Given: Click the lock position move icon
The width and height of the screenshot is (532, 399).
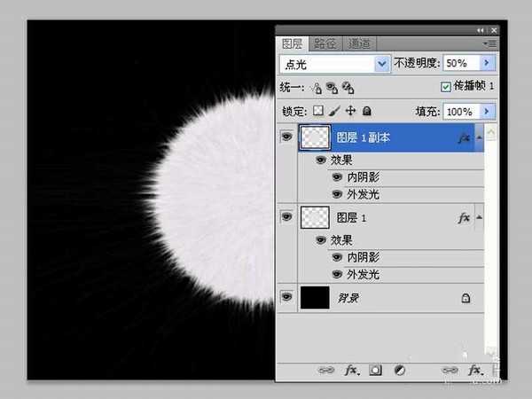Looking at the screenshot, I should pyautogui.click(x=350, y=111).
